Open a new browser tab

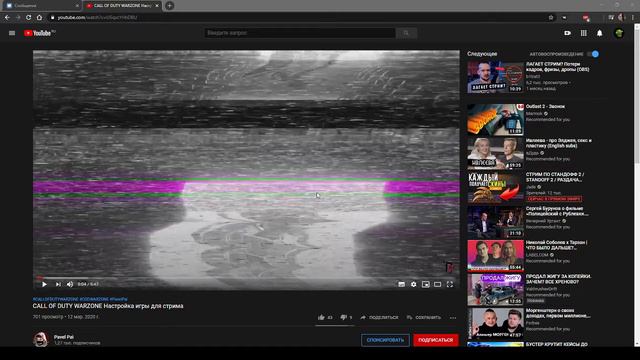click(x=169, y=6)
